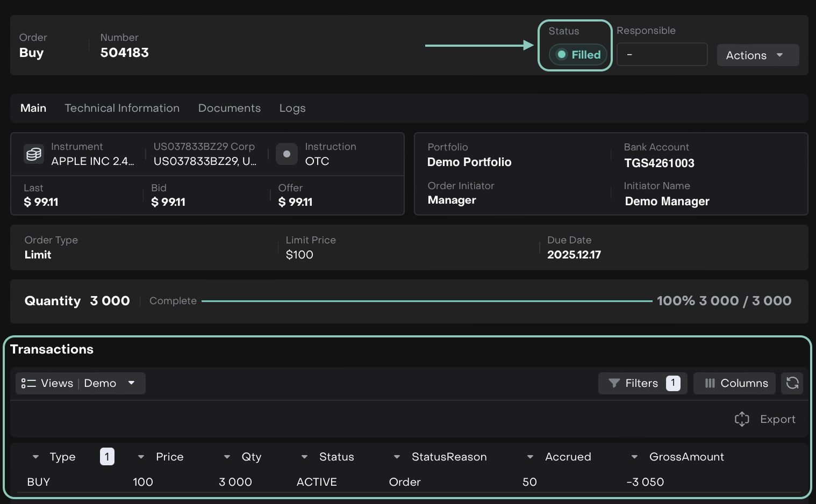Toggle the Filled status indicator

pyautogui.click(x=578, y=55)
